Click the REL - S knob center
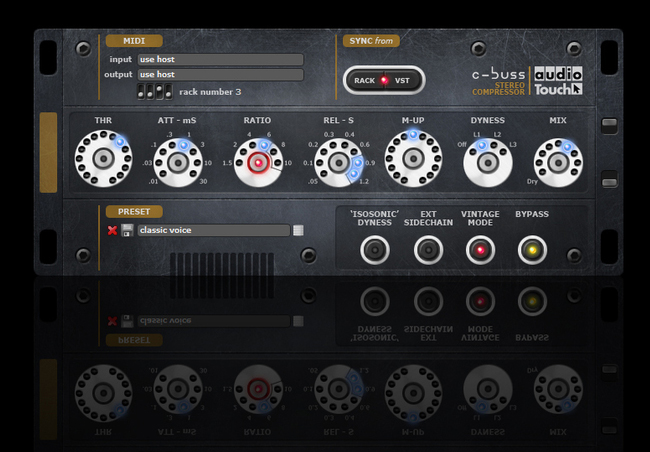Screen dimensions: 650x452 [339, 163]
